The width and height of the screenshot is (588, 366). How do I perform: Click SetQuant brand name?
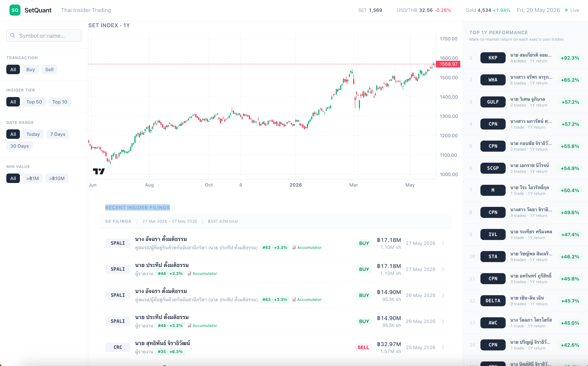[38, 10]
